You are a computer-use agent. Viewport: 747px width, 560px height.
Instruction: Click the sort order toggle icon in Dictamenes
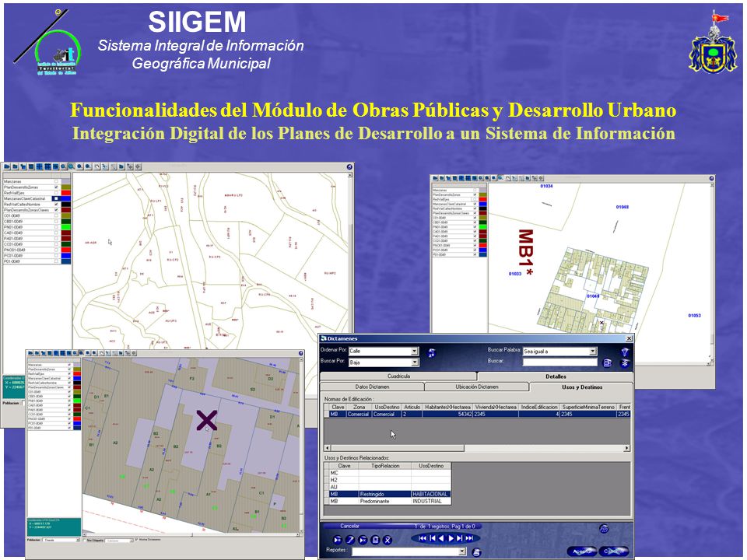pos(432,353)
